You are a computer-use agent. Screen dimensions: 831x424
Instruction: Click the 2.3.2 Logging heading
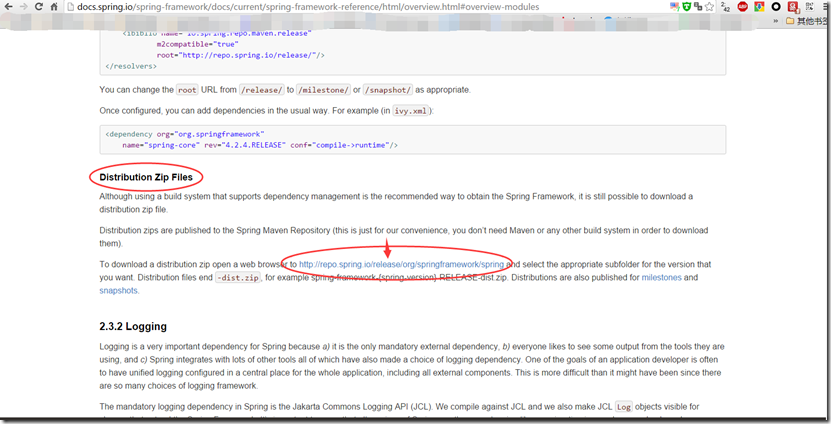pos(132,326)
